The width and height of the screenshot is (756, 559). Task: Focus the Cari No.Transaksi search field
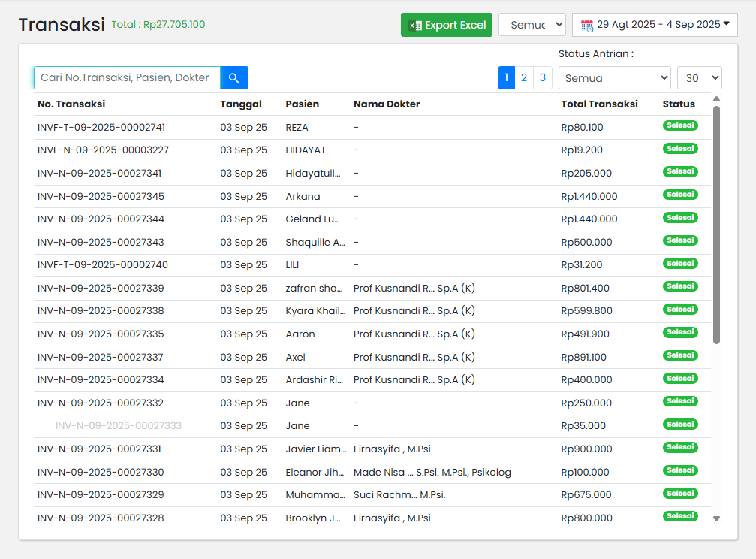[x=128, y=78]
